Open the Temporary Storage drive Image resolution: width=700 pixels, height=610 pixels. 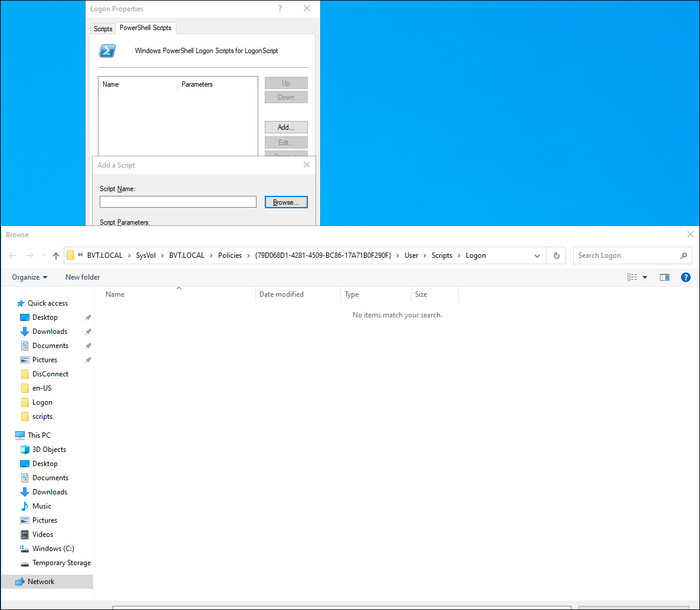click(61, 563)
